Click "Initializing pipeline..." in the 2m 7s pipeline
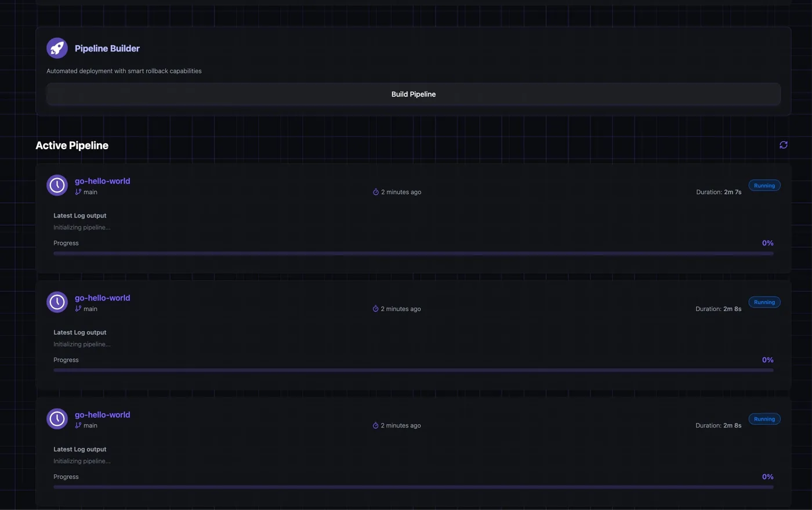812x510 pixels. [x=82, y=227]
